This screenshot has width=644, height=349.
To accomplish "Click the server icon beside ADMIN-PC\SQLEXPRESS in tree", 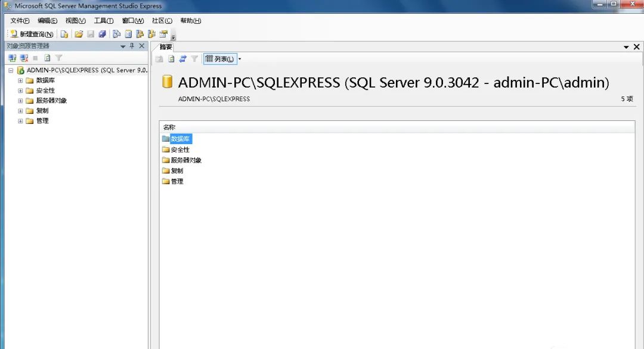I will pyautogui.click(x=20, y=70).
